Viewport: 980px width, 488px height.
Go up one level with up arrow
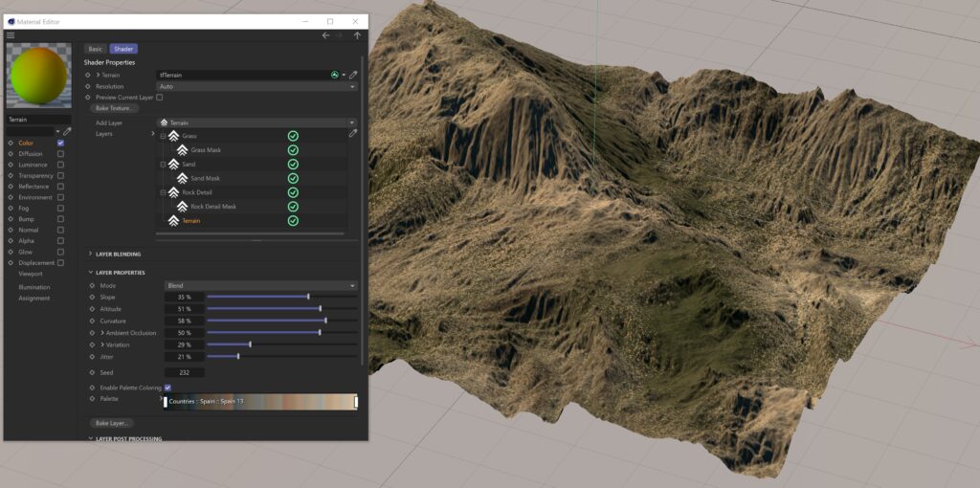(358, 35)
